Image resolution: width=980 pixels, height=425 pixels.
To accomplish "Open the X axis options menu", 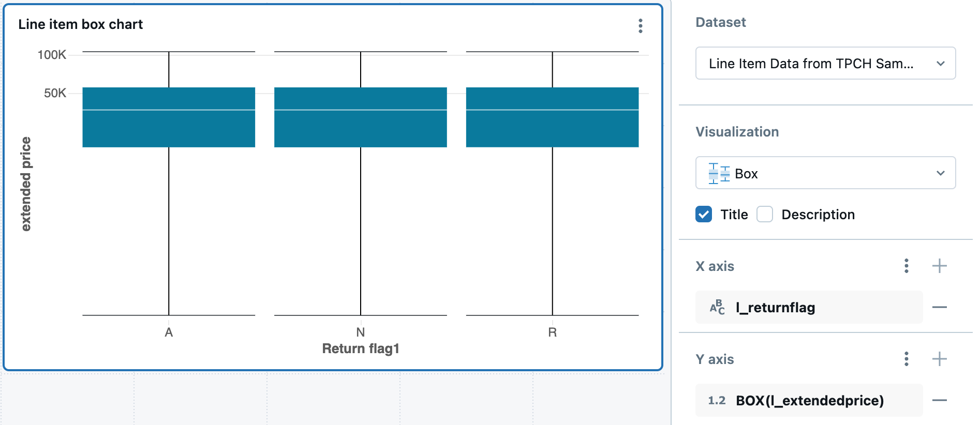I will [906, 266].
